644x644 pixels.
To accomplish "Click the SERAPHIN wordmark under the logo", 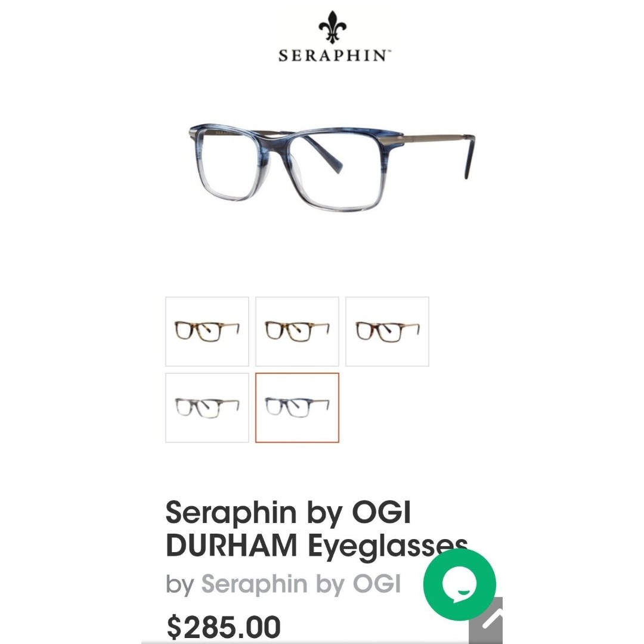I will 335,55.
